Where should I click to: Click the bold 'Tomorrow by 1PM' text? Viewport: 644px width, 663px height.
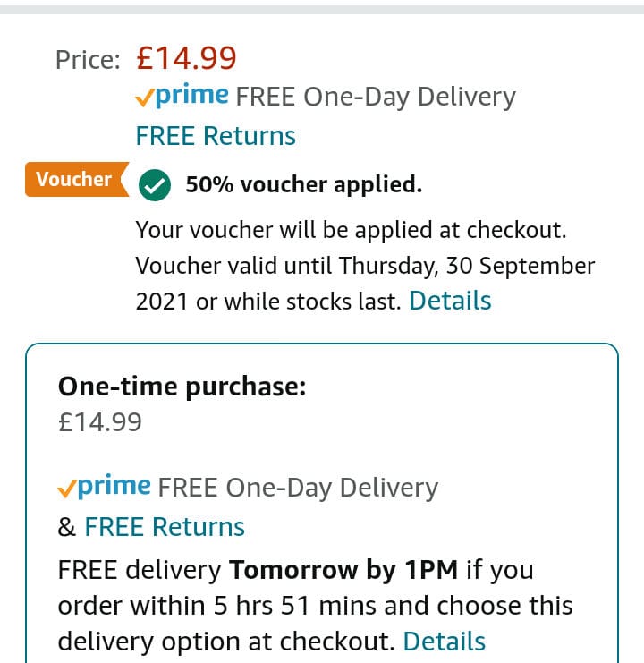tap(343, 570)
